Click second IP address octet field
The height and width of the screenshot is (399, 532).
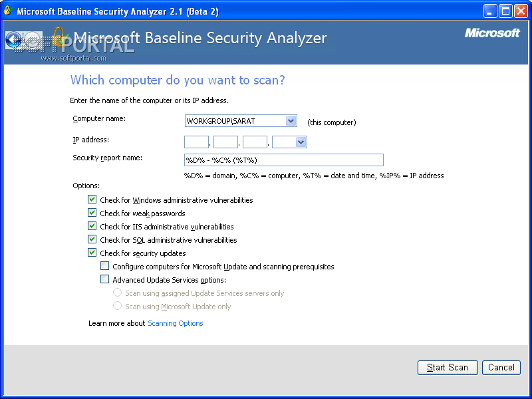[x=225, y=142]
